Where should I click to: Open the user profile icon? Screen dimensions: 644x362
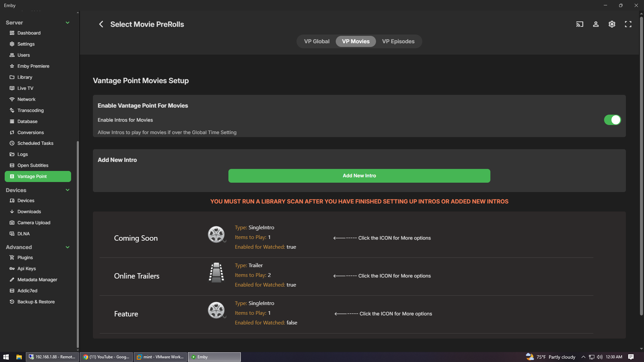coord(596,24)
